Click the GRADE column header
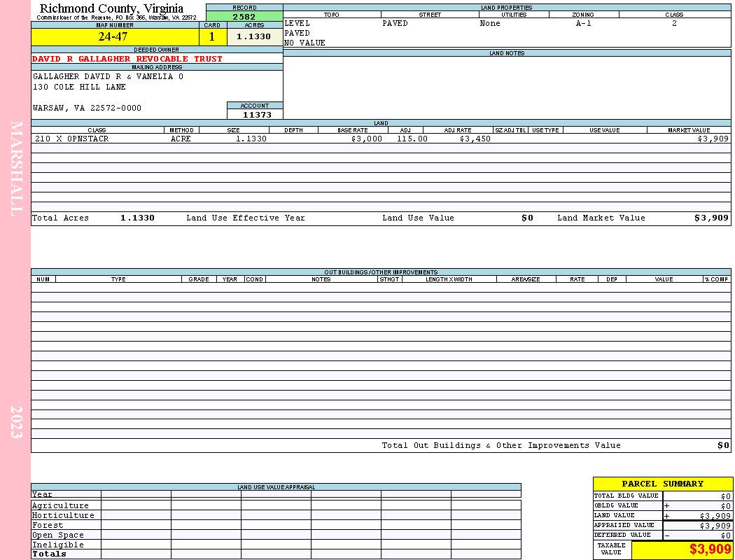 pyautogui.click(x=199, y=279)
